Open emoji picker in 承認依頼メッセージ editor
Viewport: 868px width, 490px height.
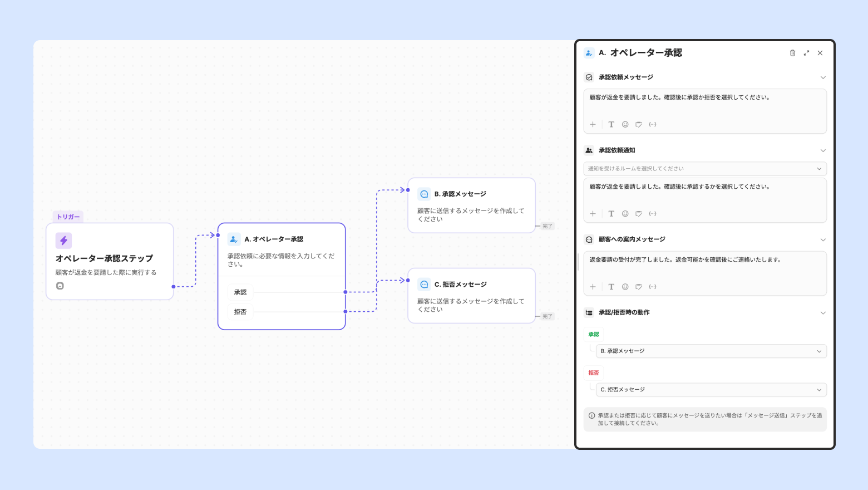point(625,125)
